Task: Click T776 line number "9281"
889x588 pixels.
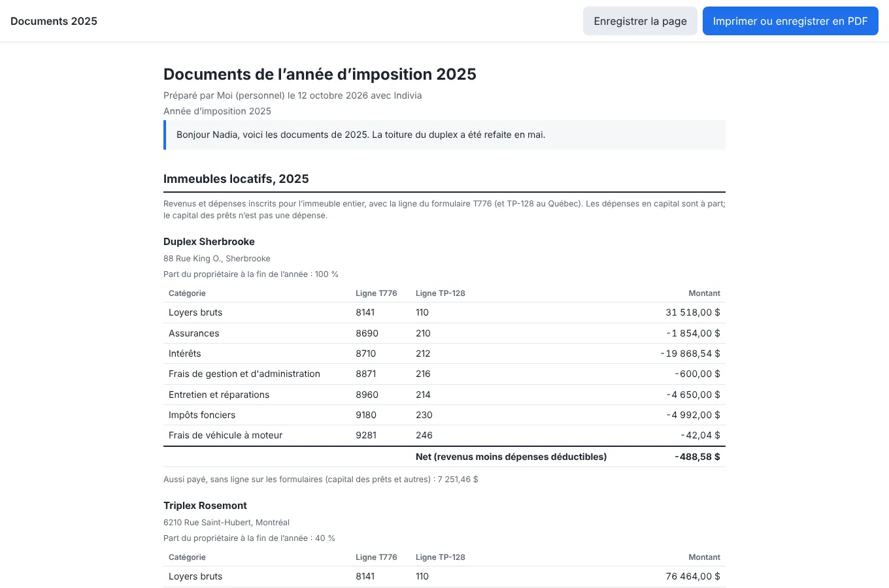Action: coord(366,435)
